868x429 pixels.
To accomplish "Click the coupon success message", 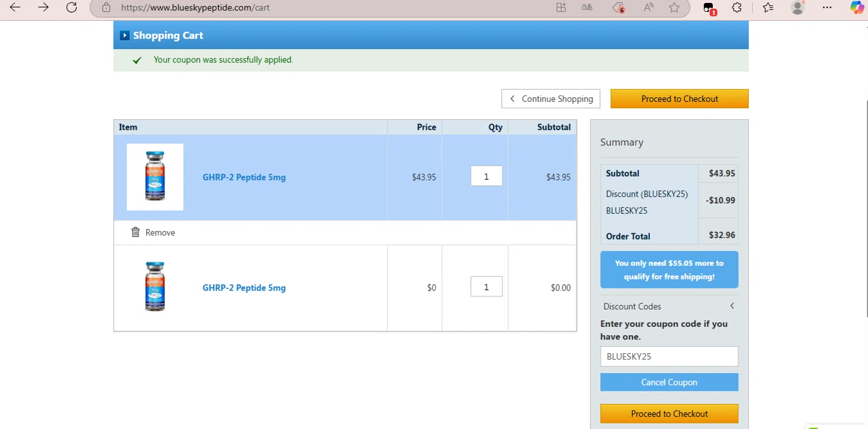I will [223, 60].
